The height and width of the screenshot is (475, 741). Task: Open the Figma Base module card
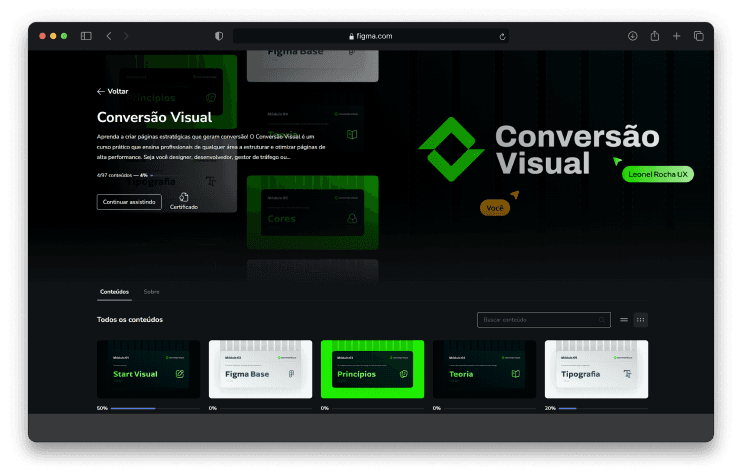click(260, 369)
